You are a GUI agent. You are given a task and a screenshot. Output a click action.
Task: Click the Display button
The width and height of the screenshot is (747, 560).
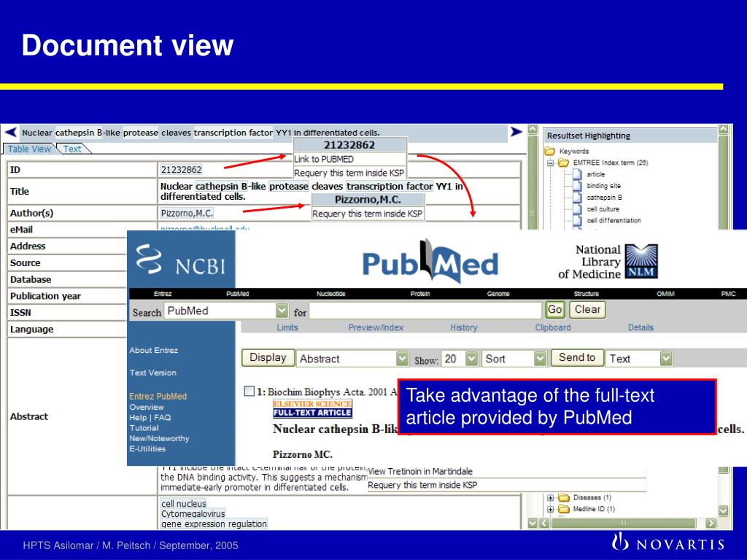(268, 357)
